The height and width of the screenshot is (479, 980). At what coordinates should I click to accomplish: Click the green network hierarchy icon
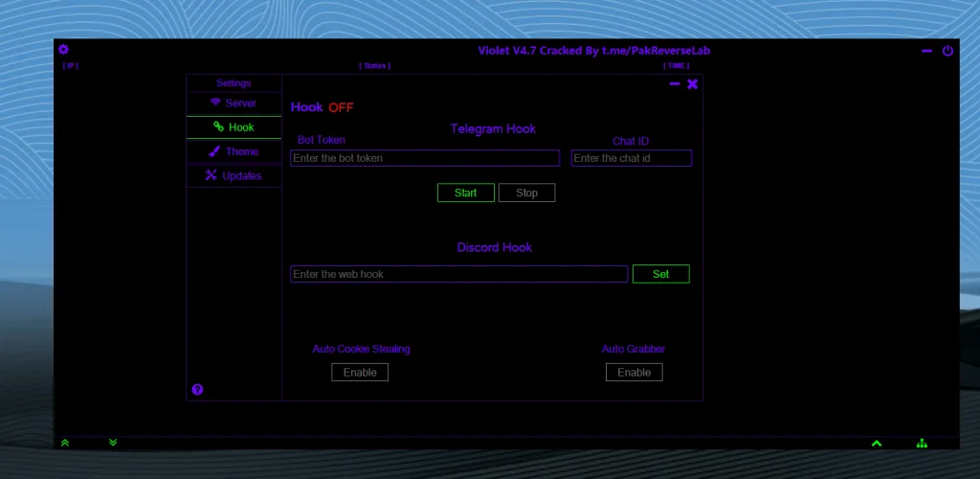922,443
